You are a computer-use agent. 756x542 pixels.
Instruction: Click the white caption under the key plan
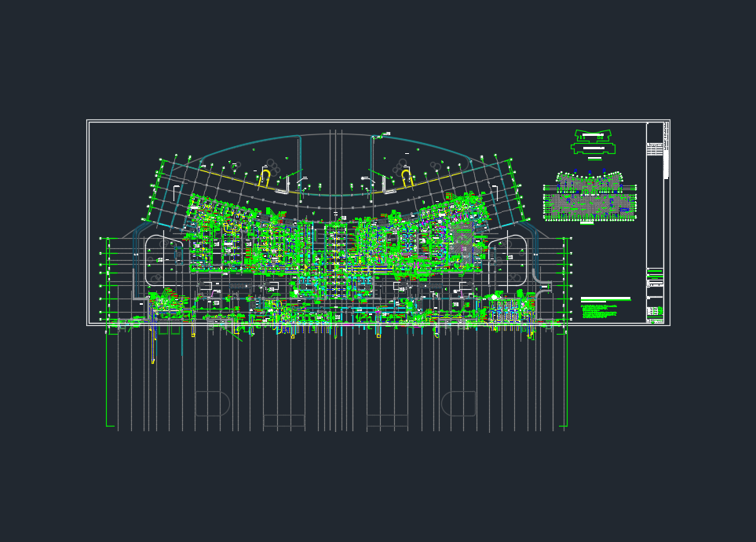[594, 158]
